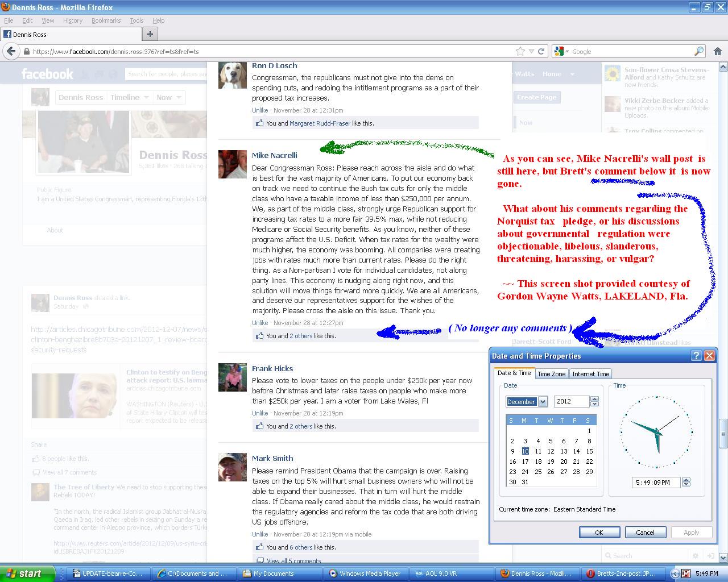Switch to AOL 9.0 VR taskbar item

[x=450, y=573]
